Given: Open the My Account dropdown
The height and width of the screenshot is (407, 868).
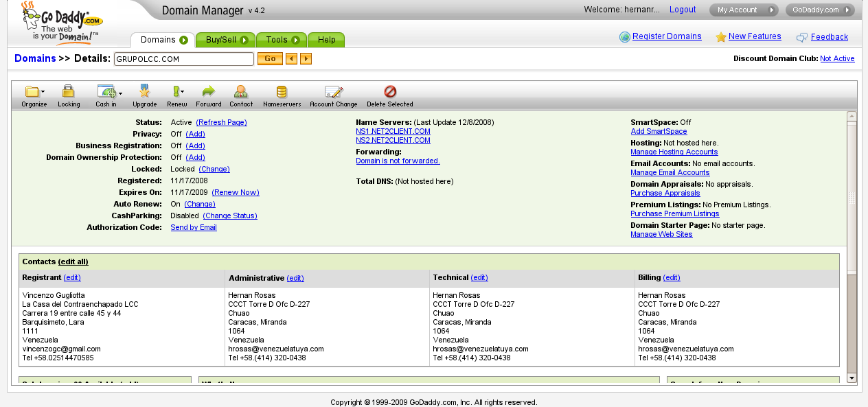Looking at the screenshot, I should pos(743,10).
